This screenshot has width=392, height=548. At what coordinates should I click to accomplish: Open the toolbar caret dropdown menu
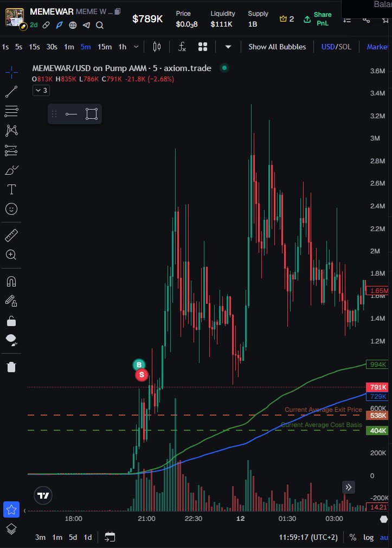228,47
